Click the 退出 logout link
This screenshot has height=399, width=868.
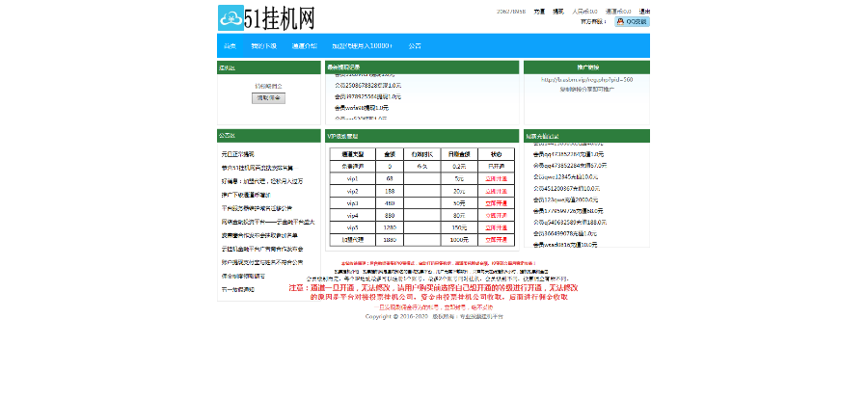pyautogui.click(x=645, y=11)
